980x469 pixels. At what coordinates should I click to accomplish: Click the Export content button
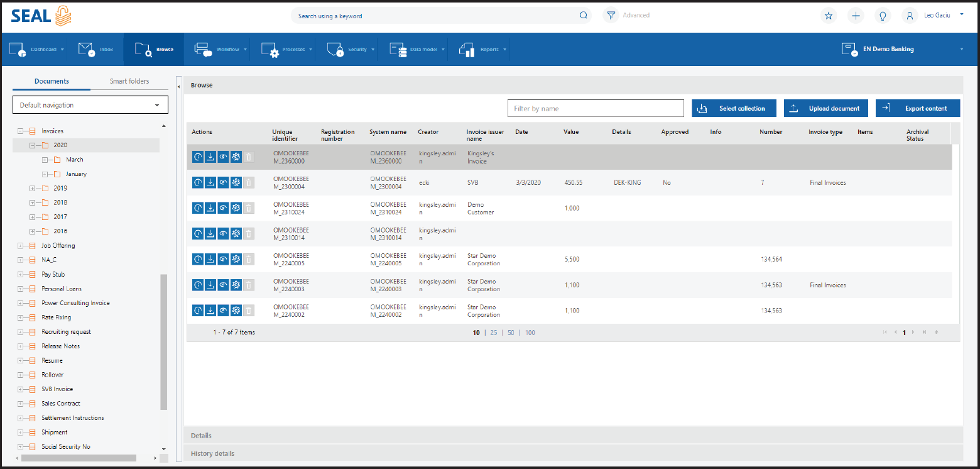[x=917, y=108]
